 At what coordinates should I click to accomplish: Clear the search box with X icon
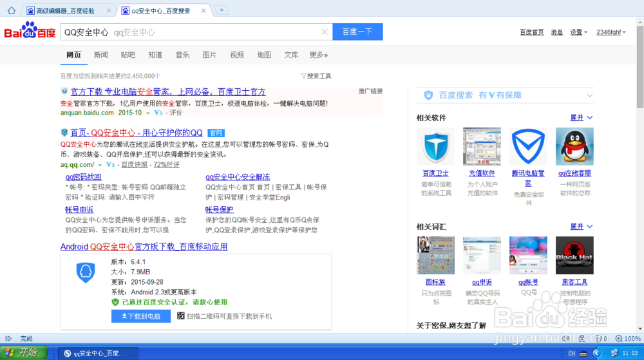[x=325, y=32]
